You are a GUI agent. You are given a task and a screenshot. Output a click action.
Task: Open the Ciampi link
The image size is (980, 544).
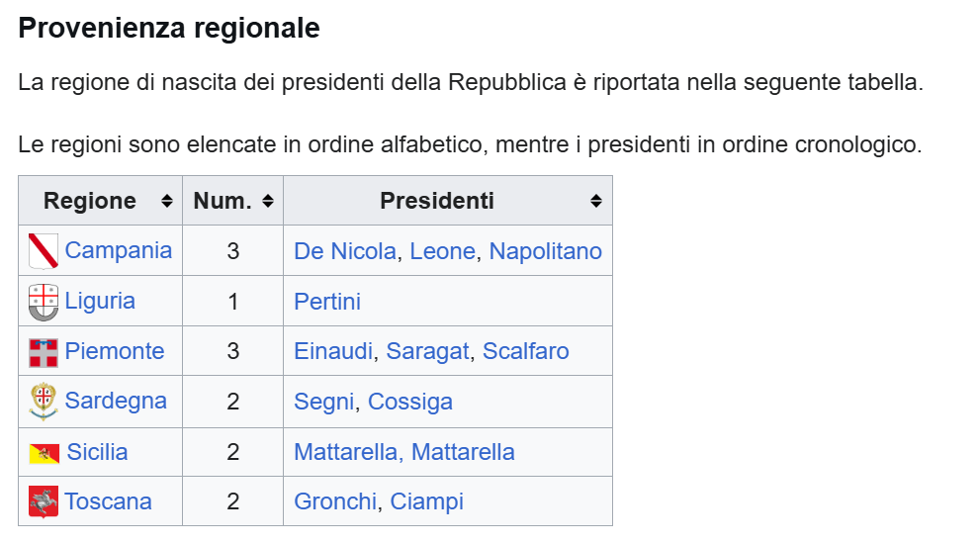pos(427,501)
